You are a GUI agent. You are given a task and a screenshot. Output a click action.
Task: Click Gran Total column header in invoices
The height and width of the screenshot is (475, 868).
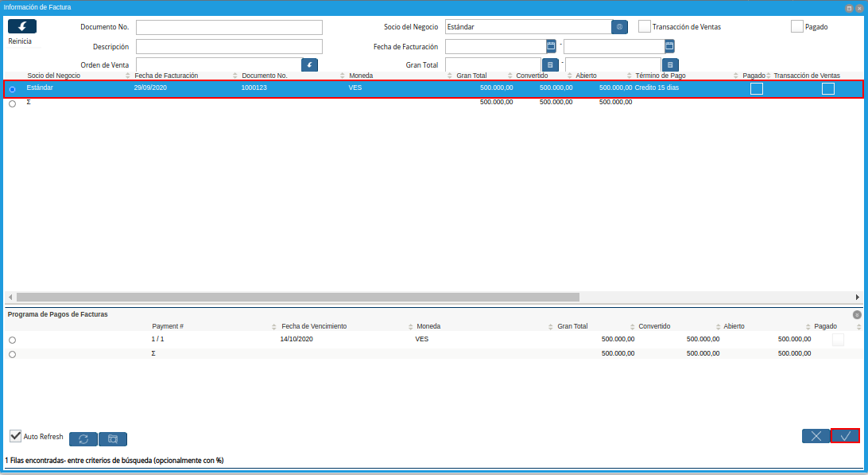pos(471,76)
